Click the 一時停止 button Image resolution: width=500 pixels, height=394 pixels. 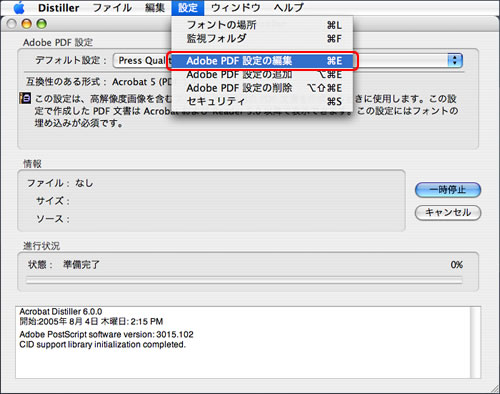tap(448, 190)
